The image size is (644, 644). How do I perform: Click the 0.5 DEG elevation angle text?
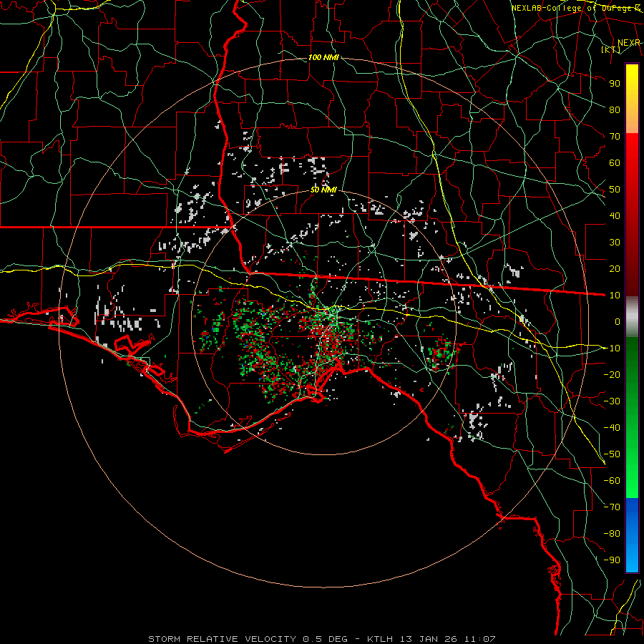[x=325, y=639]
